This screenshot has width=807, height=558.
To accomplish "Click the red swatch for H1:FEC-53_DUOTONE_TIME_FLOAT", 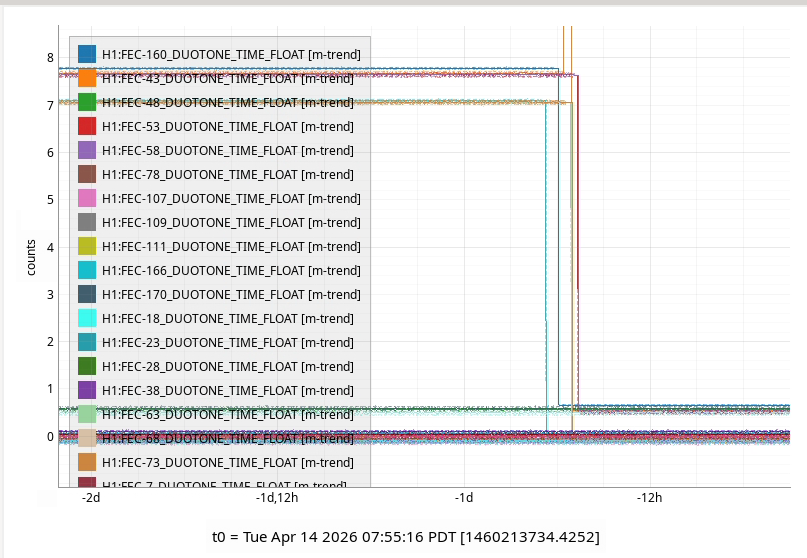I will (87, 126).
